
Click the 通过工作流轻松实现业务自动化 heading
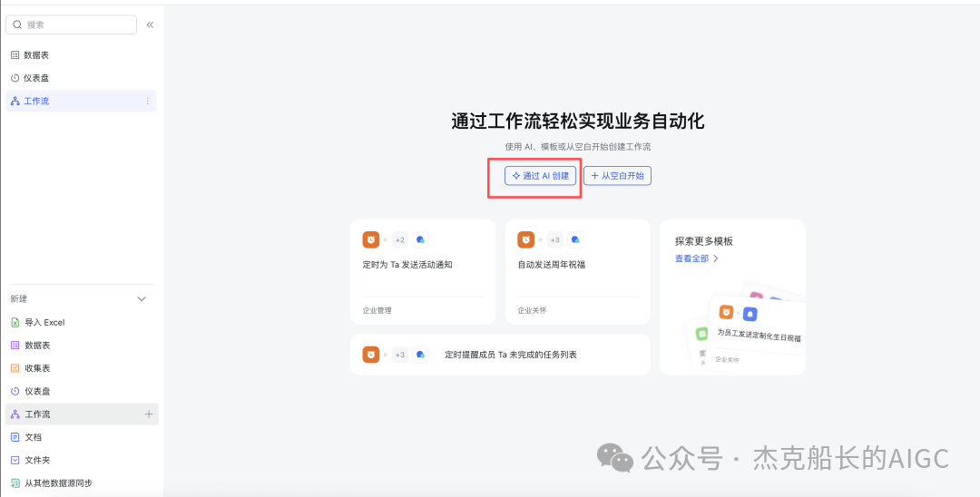coord(578,122)
